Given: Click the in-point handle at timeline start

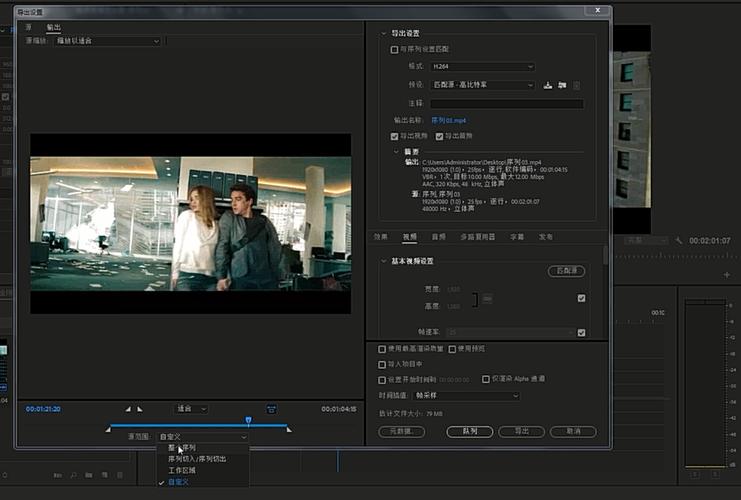Looking at the screenshot, I should click(x=108, y=429).
